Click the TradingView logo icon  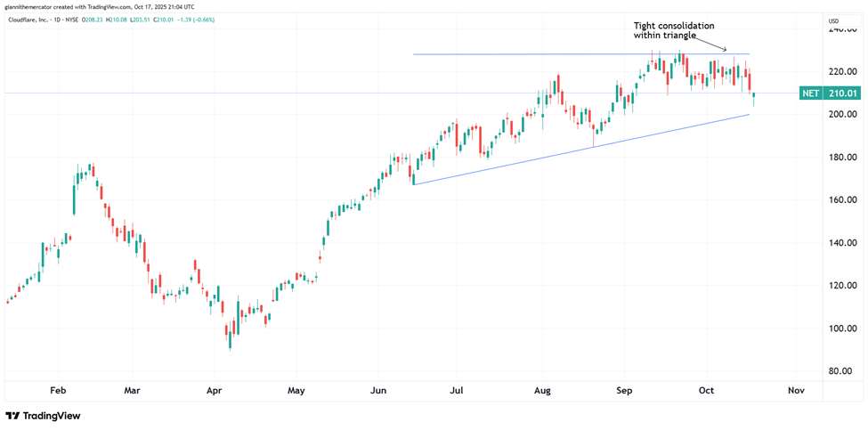click(x=12, y=416)
